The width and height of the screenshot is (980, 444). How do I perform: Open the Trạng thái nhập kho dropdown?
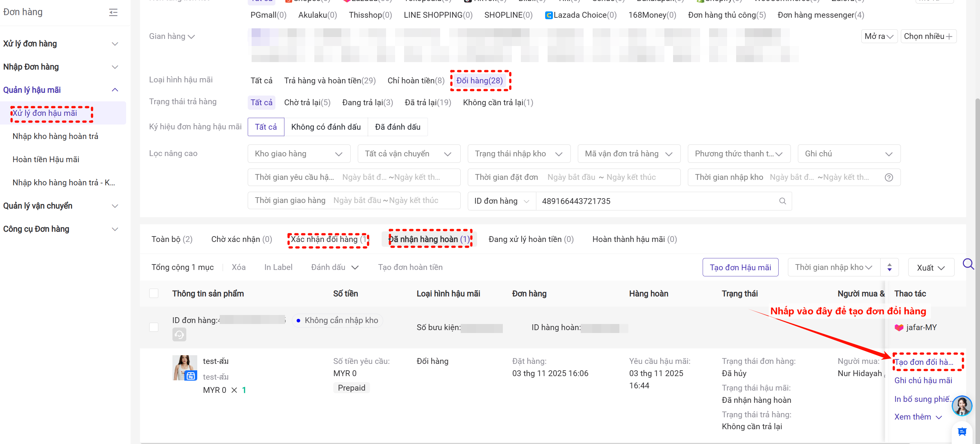click(519, 154)
